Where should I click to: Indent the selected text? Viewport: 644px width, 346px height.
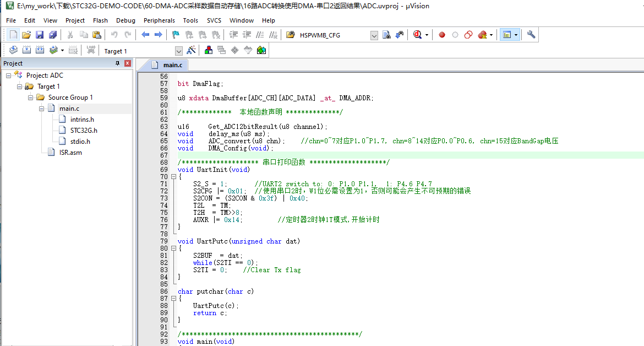[x=233, y=35]
